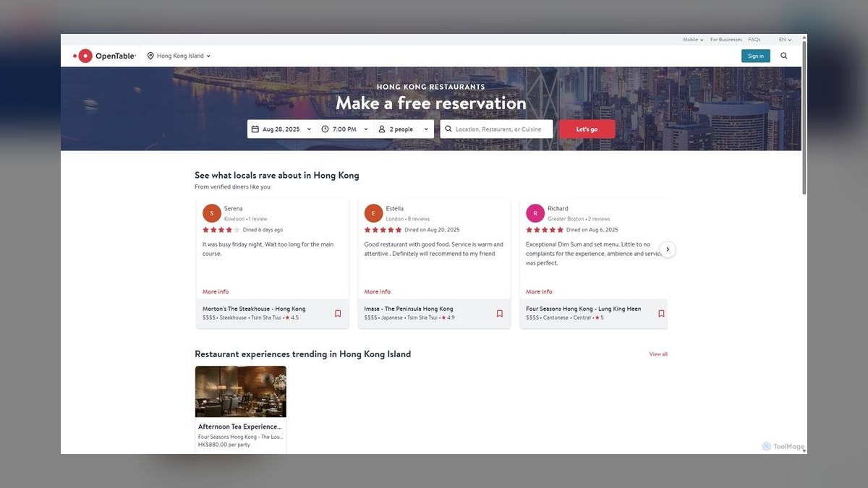Click Richard's reviewer avatar
868x488 pixels.
click(535, 213)
